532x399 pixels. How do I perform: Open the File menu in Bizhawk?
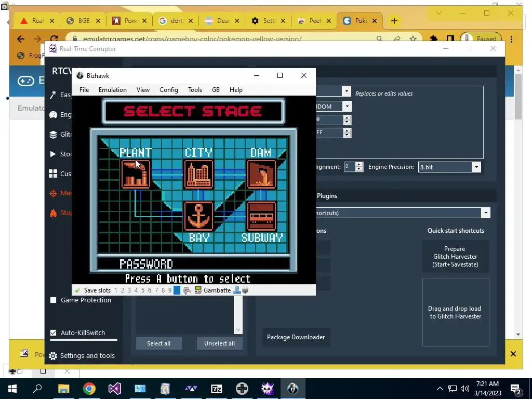(x=84, y=90)
